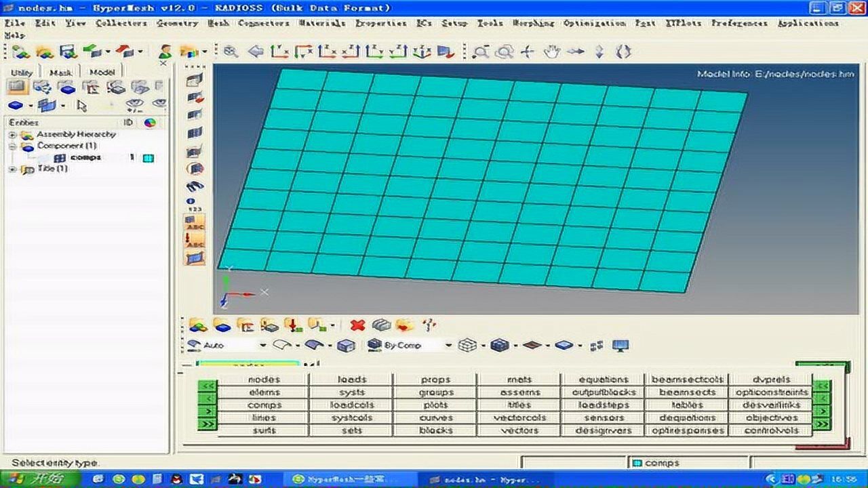This screenshot has width=868, height=488.
Task: Toggle comps component mesh visibility icon
Action: click(60, 157)
